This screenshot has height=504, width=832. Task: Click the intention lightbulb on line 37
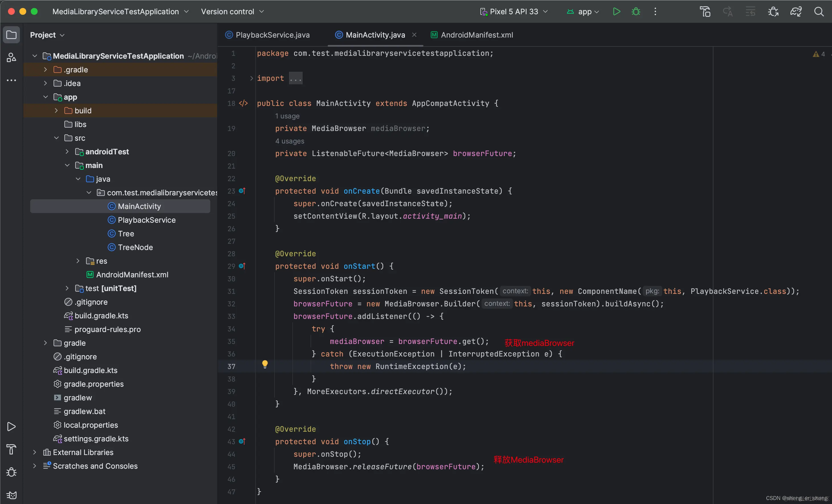coord(265,364)
